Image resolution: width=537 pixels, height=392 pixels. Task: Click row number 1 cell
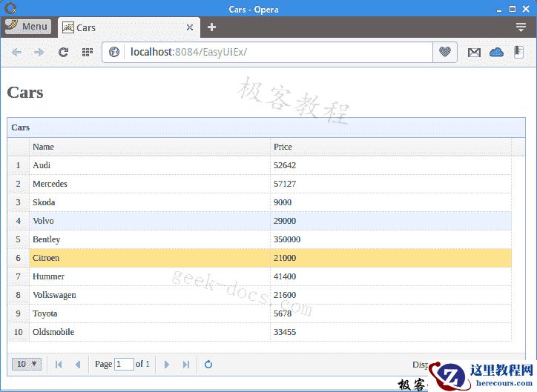coord(18,165)
